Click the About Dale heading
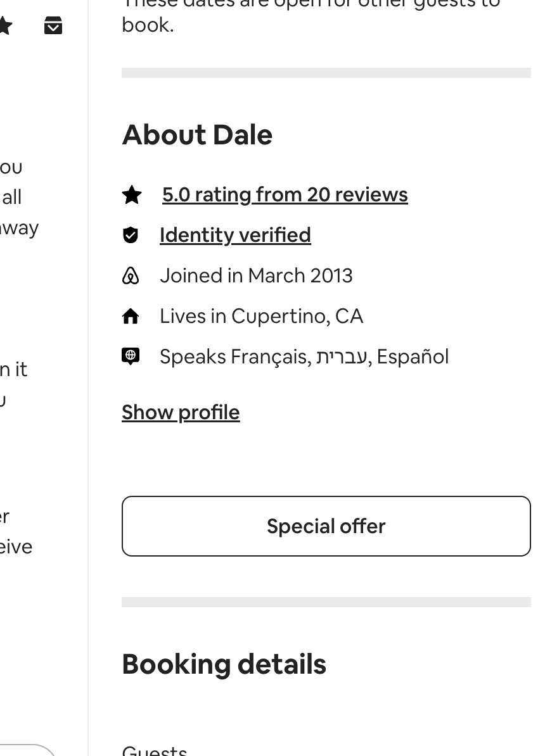 tap(197, 134)
